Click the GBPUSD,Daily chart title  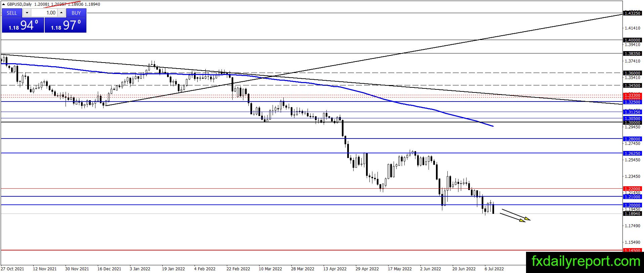pyautogui.click(x=19, y=4)
